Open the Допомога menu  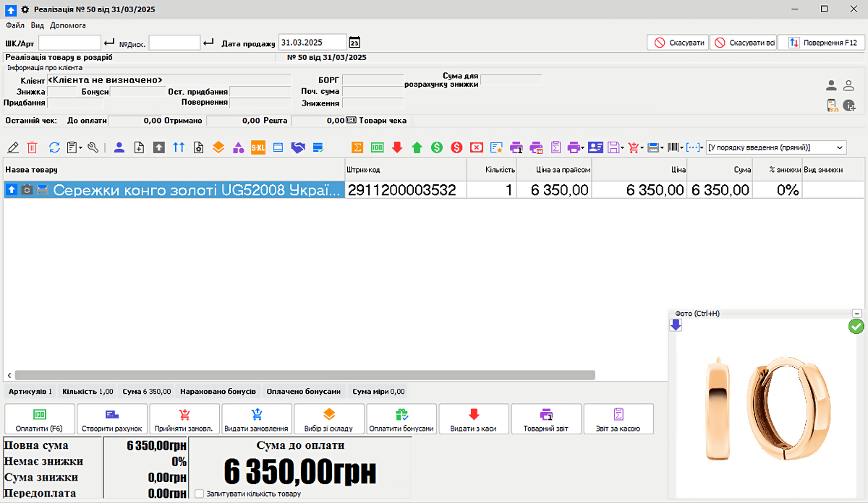(x=68, y=25)
